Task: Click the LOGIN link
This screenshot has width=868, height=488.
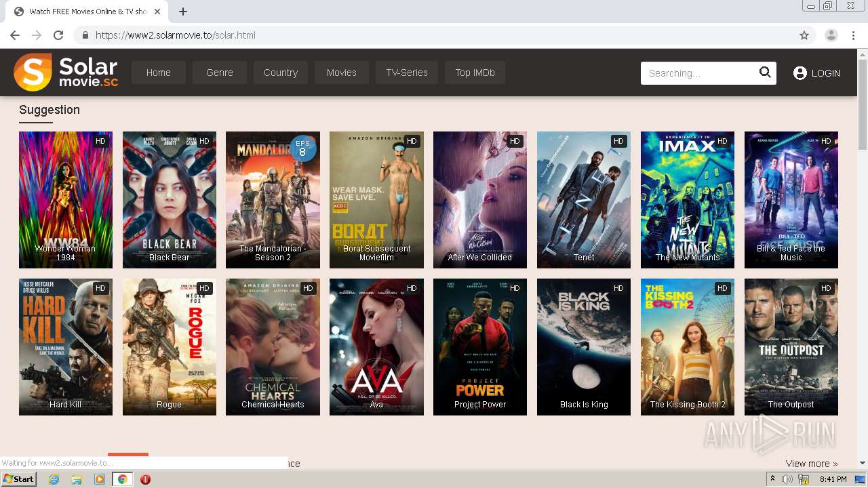Action: 826,73
